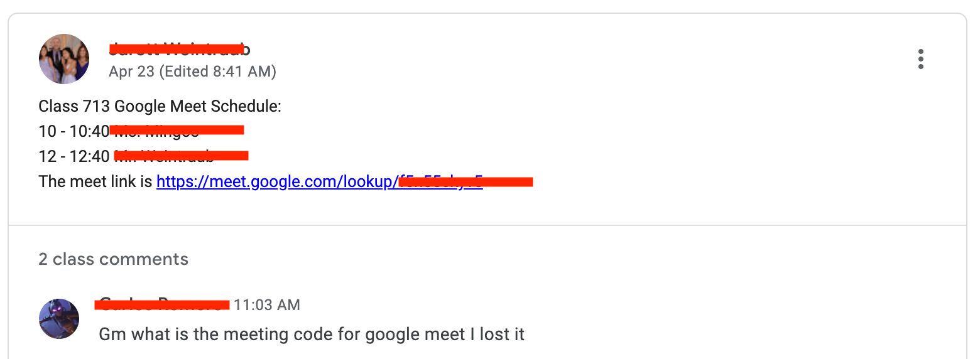Click the red bar after 10 - 10:40

[x=177, y=130]
